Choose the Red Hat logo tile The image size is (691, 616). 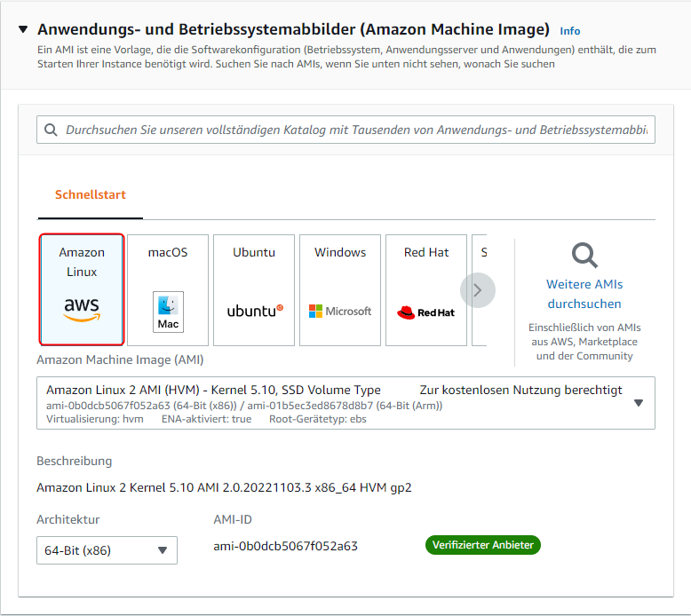[426, 289]
